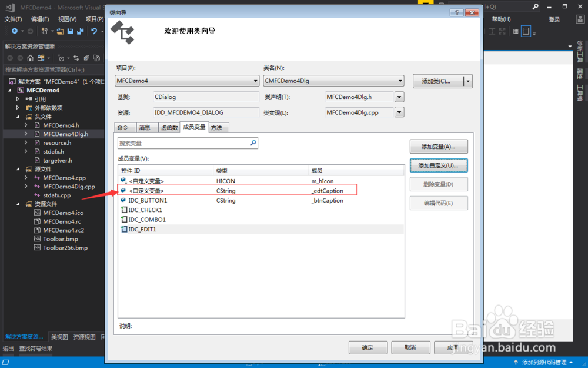
Task: Open the 帮助(H) menu
Action: point(501,19)
